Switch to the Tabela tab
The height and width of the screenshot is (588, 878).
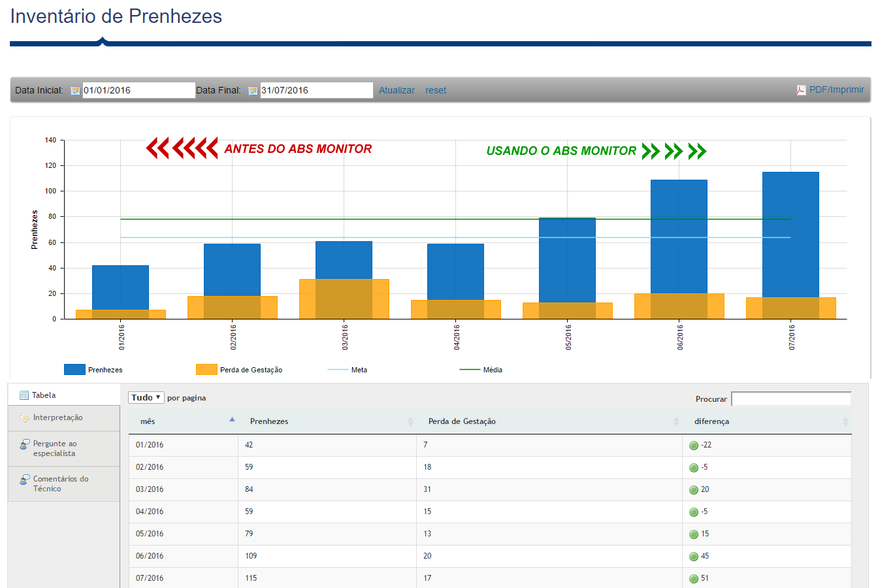coord(64,395)
